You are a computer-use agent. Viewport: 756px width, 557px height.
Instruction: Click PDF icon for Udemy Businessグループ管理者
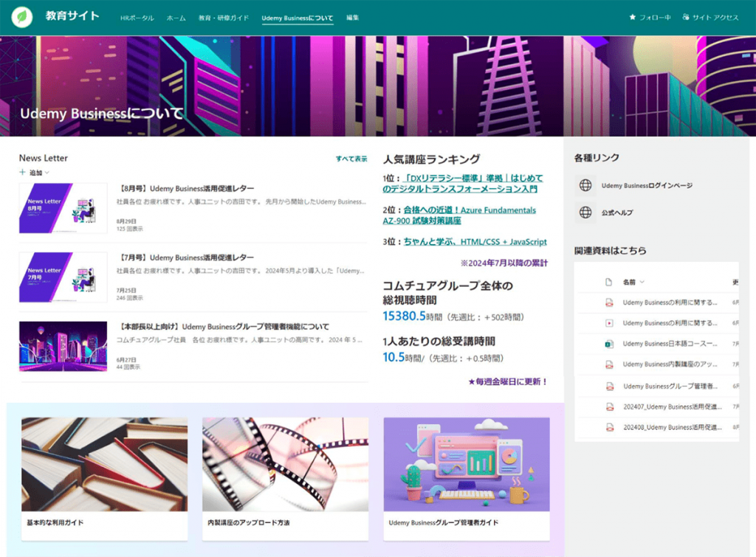tap(609, 387)
